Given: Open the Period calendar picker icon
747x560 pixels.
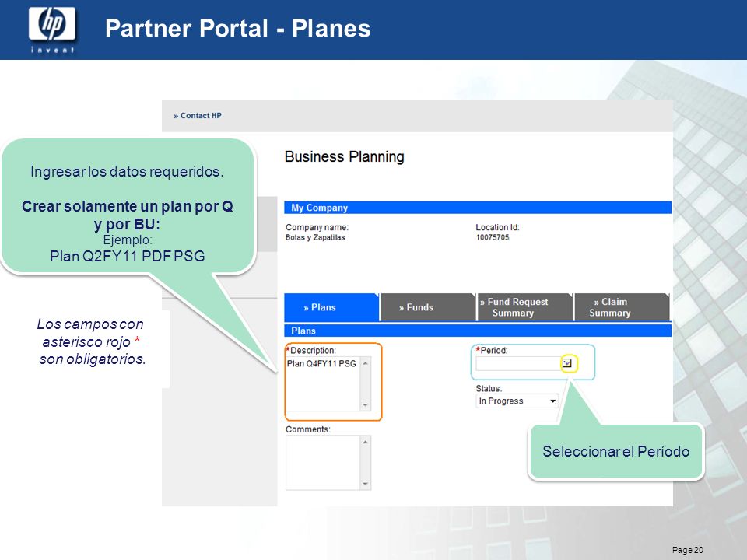Looking at the screenshot, I should coord(567,363).
